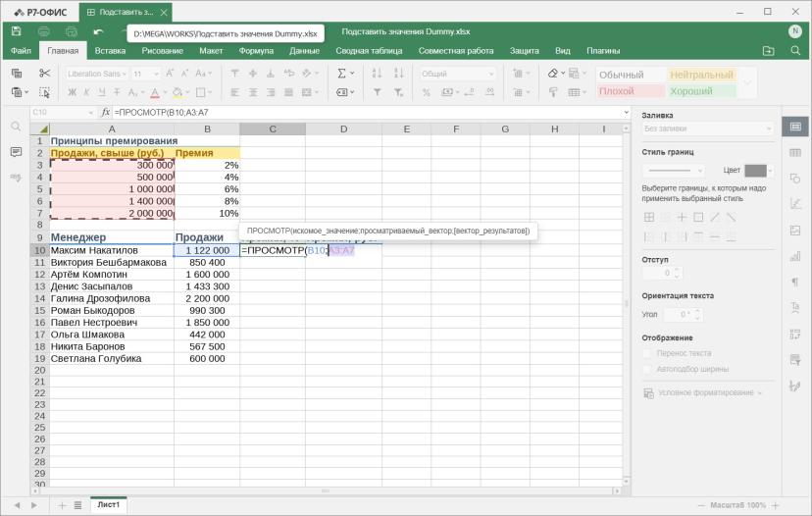
Task: Apply the Хороший cell style
Action: (701, 91)
